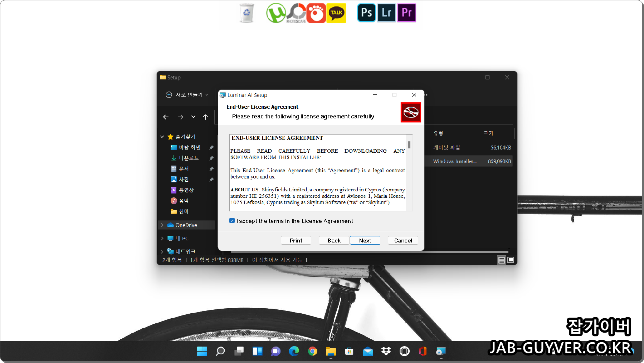Expand the 내 PC tree node
The width and height of the screenshot is (644, 363).
coord(162,238)
